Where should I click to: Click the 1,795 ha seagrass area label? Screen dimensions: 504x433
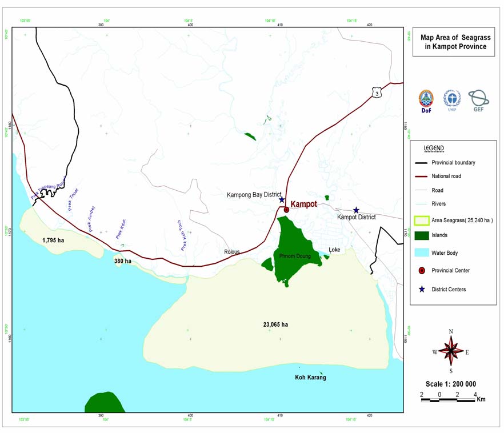[53, 240]
